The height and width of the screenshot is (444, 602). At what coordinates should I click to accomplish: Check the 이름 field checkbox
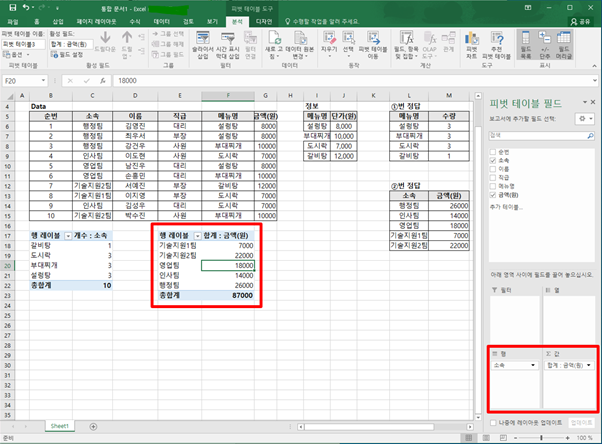[x=493, y=169]
